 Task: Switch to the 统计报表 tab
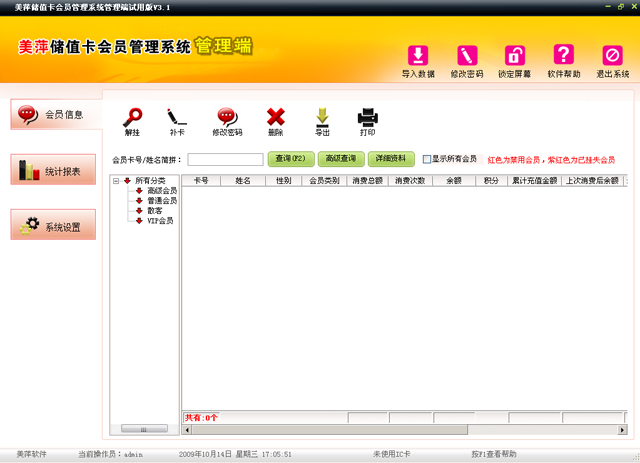(54, 171)
